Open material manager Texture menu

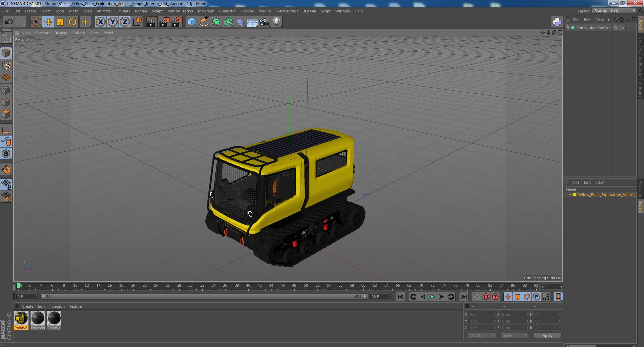pos(76,306)
